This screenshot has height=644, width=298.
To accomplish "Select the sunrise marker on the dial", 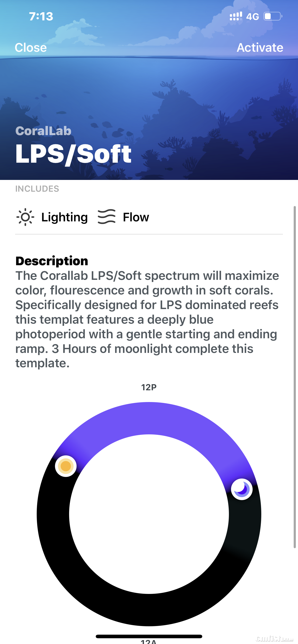I will coord(66,466).
